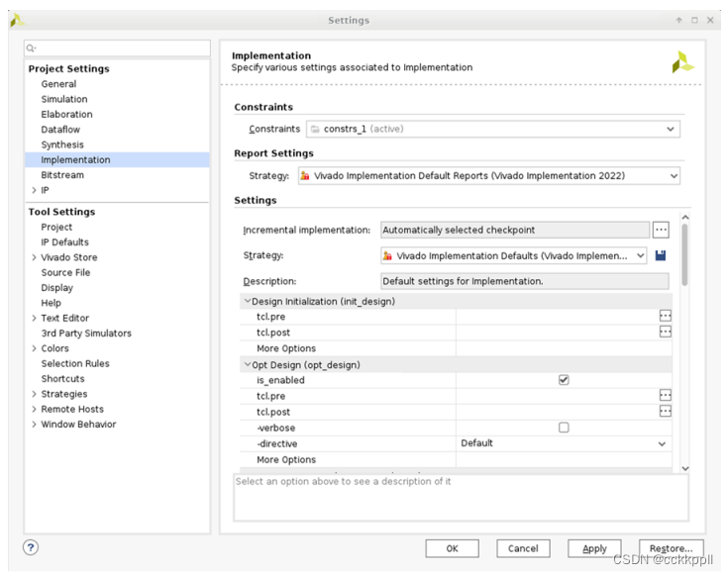The width and height of the screenshot is (728, 576).
Task: Open the -directive Default dropdown
Action: tap(564, 443)
